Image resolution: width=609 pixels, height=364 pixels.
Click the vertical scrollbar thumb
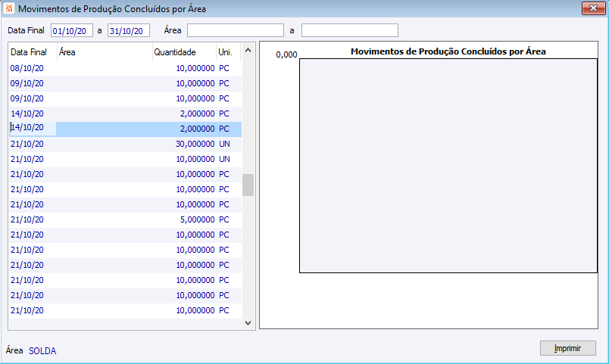[x=248, y=185]
